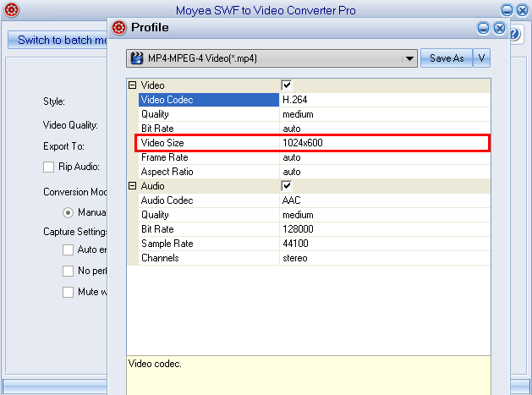This screenshot has height=395, width=532.
Task: Click the Capture Setting label in main window
Action: tap(75, 232)
